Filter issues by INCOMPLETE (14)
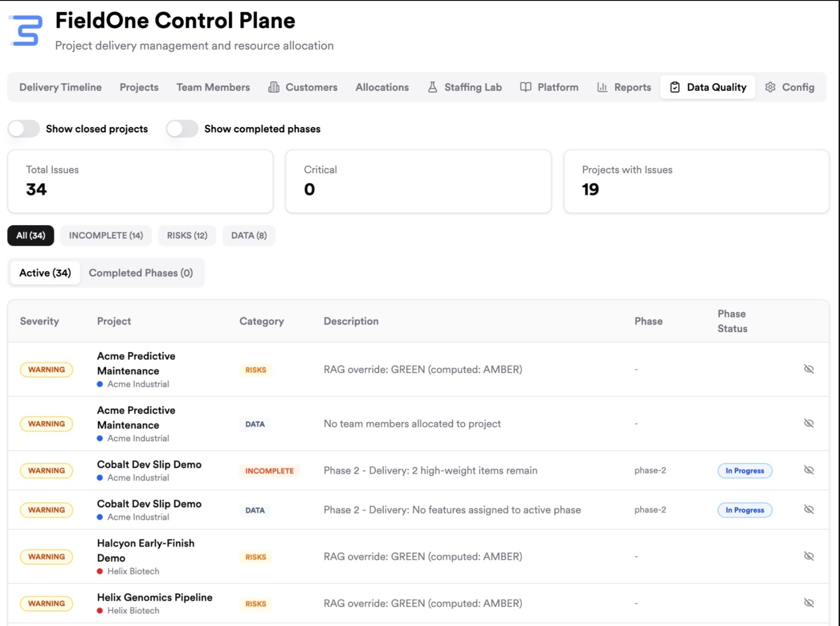840x626 pixels. [106, 236]
